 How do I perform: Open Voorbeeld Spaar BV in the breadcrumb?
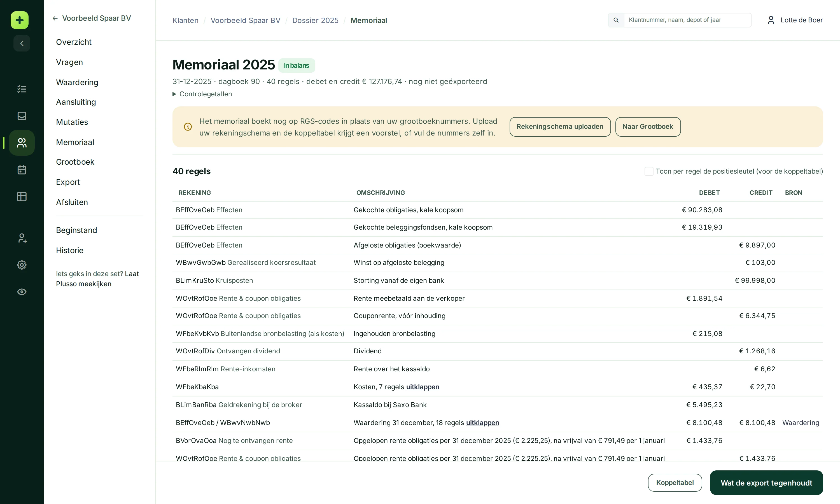(246, 20)
